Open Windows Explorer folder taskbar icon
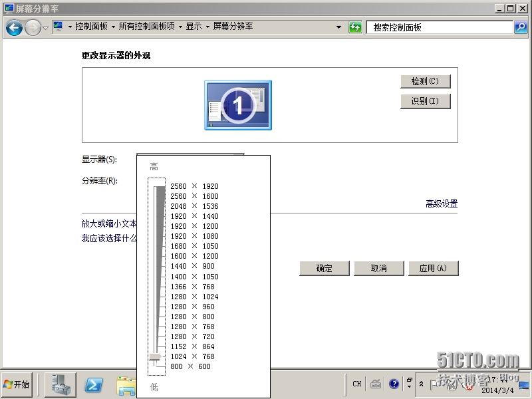Image resolution: width=532 pixels, height=399 pixels. (x=126, y=386)
